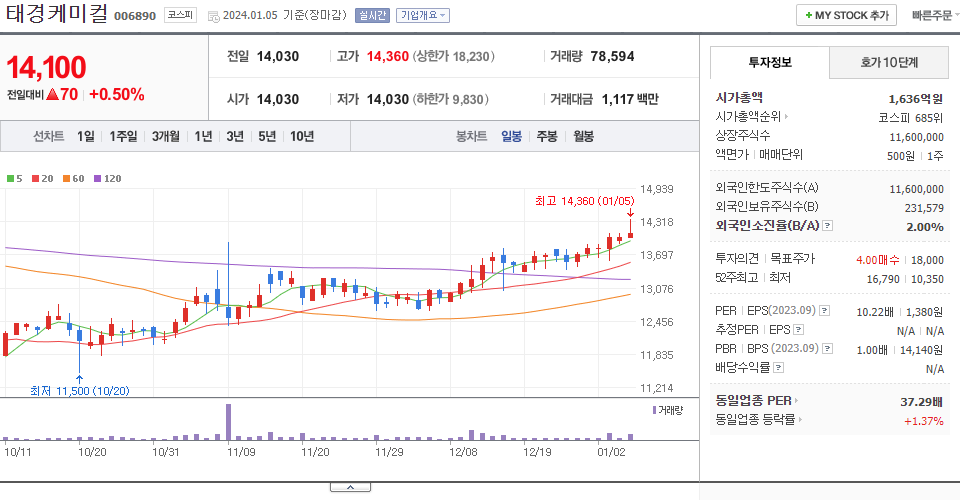This screenshot has height=500, width=960.
Task: Switch to the 투자정보 tab
Action: pos(770,62)
